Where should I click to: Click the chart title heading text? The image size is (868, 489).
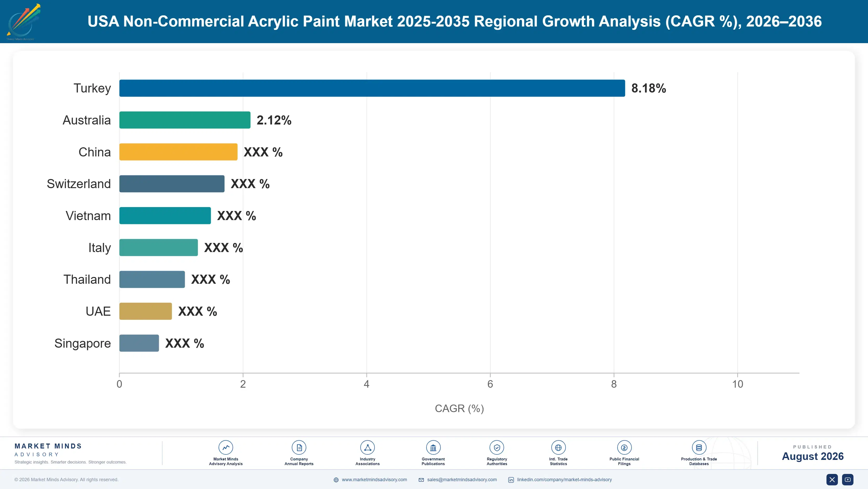455,21
